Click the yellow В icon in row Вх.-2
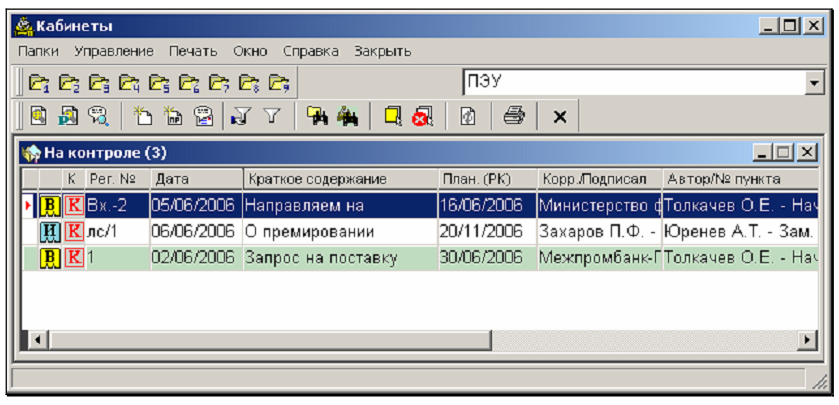This screenshot has width=839, height=405. coord(51,206)
